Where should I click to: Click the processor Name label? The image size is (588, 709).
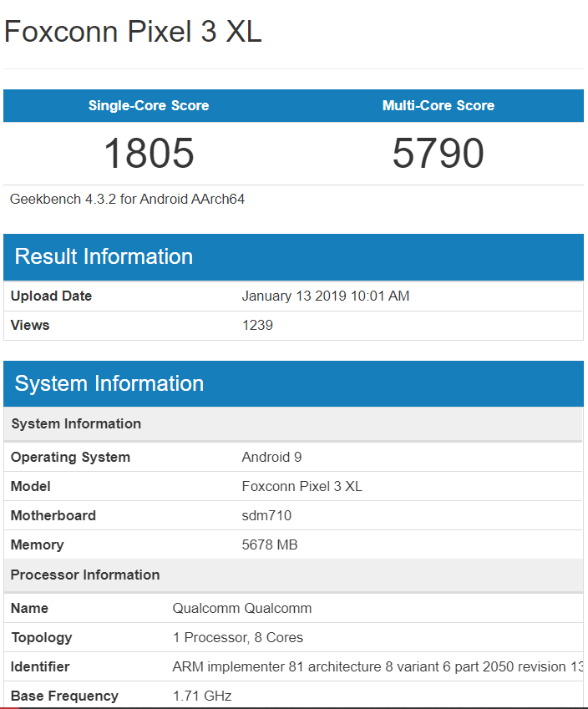pos(29,608)
